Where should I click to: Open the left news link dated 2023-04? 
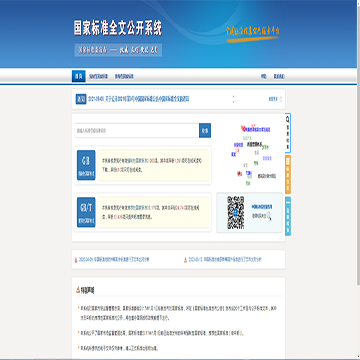114,259
